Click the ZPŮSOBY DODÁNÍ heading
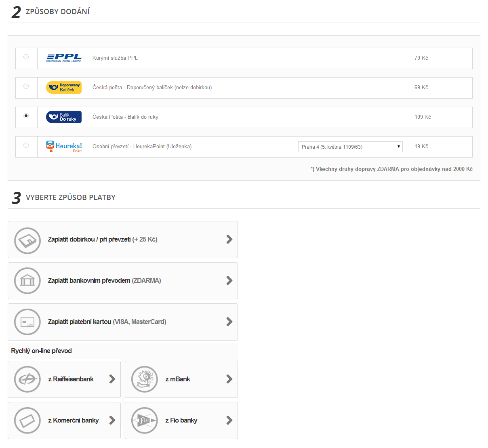This screenshot has width=488, height=448. [x=58, y=12]
